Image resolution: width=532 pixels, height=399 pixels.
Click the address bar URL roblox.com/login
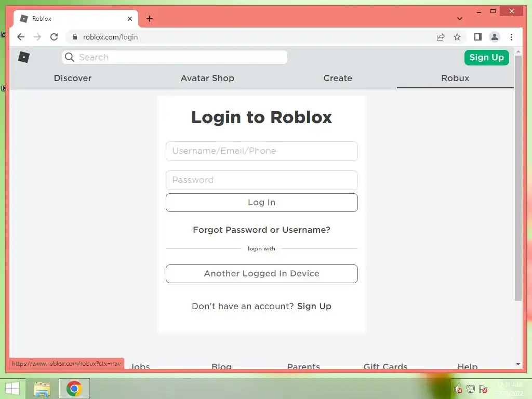110,37
